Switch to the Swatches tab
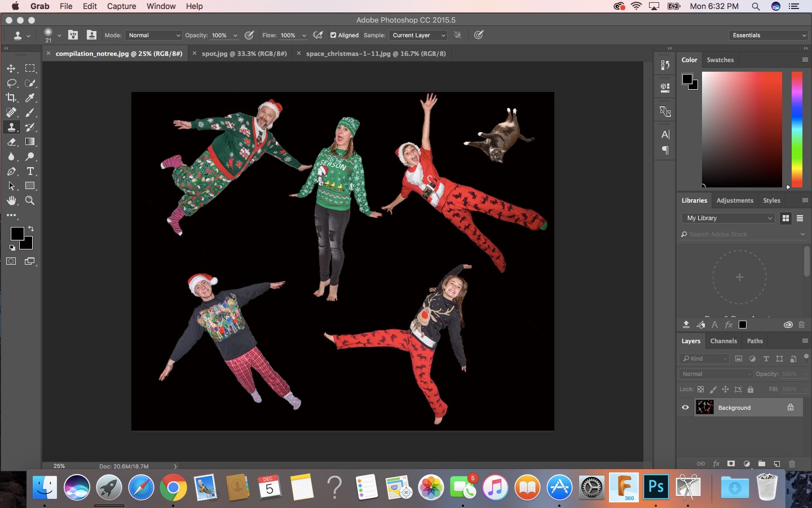This screenshot has width=812, height=508. (720, 60)
